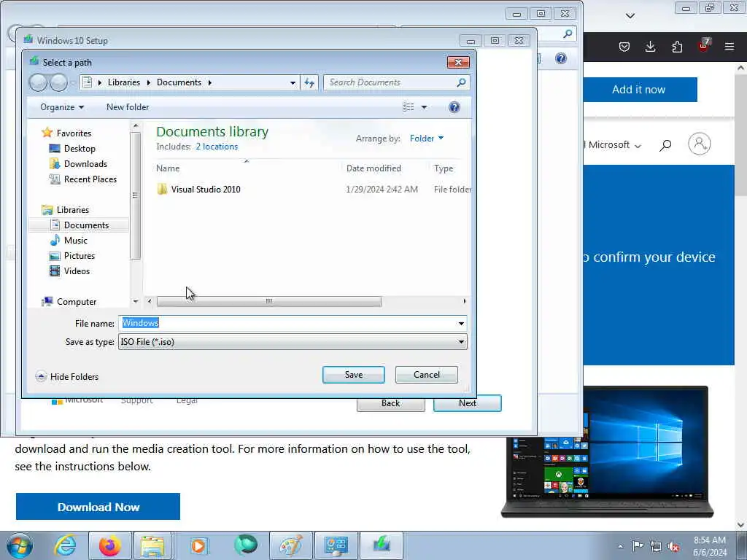Open the Firefox downloads arrow icon
This screenshot has height=560, width=747.
650,46
